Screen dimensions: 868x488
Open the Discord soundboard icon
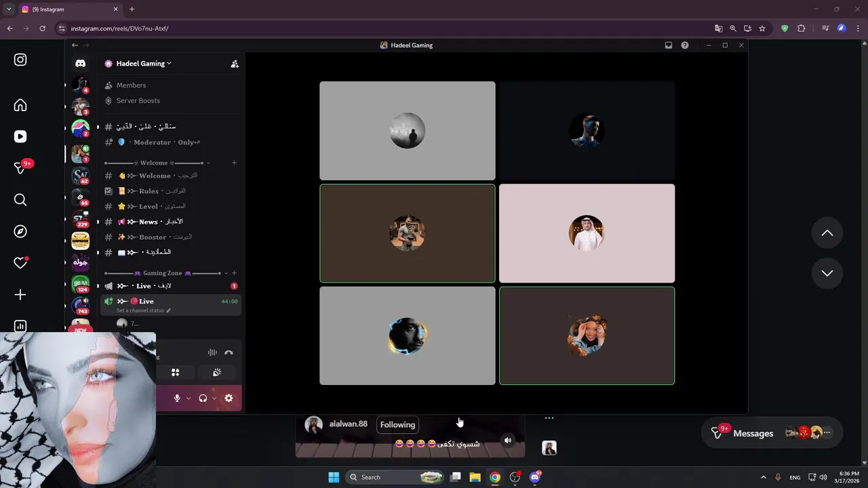(x=217, y=372)
